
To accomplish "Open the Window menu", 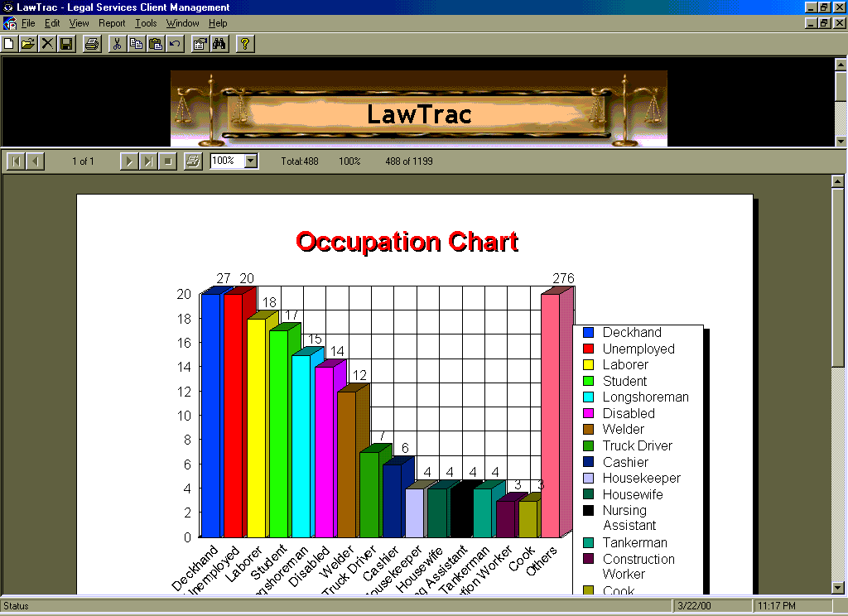I will tap(183, 23).
